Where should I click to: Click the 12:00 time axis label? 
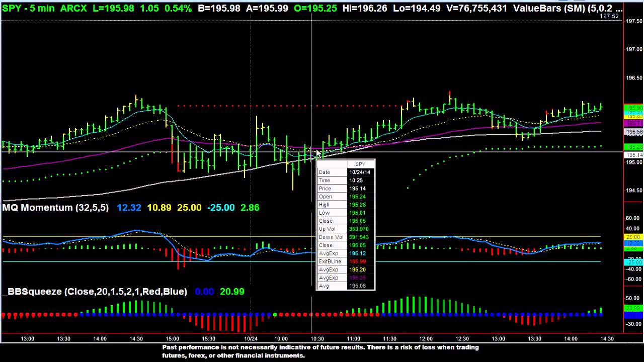[426, 339]
